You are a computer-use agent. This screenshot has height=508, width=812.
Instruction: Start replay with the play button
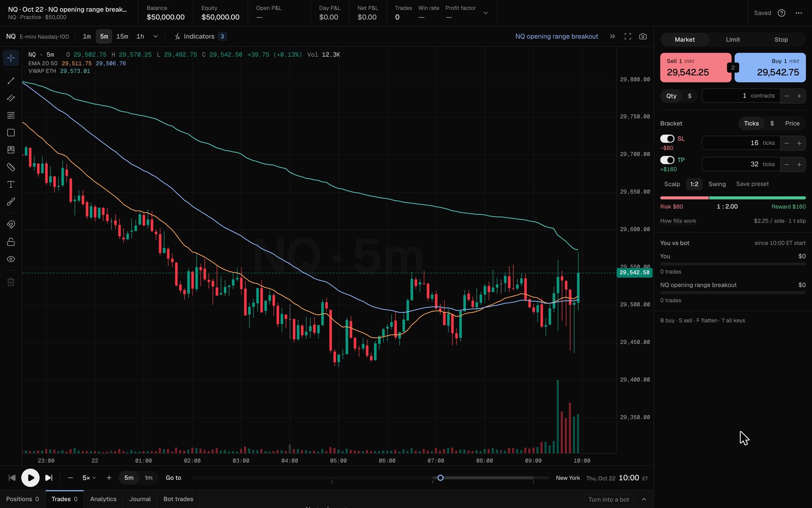30,478
